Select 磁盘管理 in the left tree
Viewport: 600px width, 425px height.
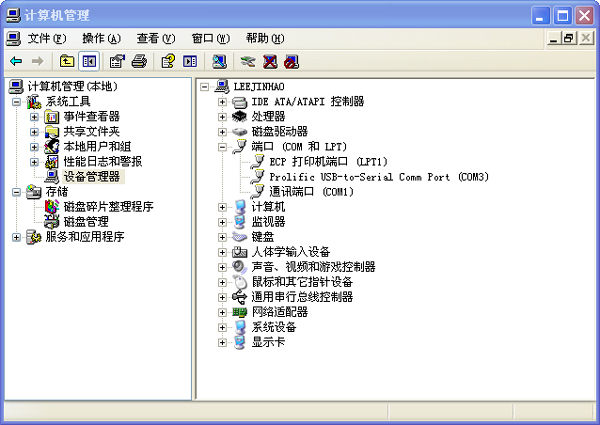(x=85, y=222)
